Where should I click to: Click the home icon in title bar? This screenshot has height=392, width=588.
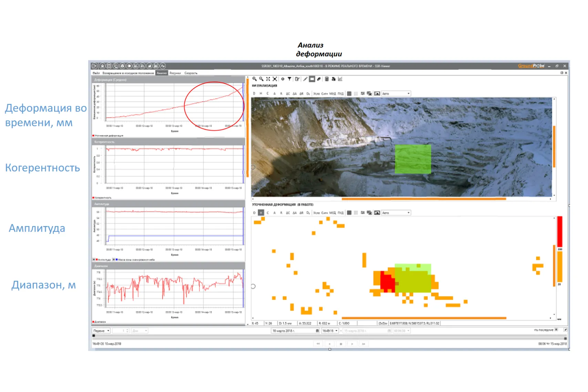(x=102, y=66)
